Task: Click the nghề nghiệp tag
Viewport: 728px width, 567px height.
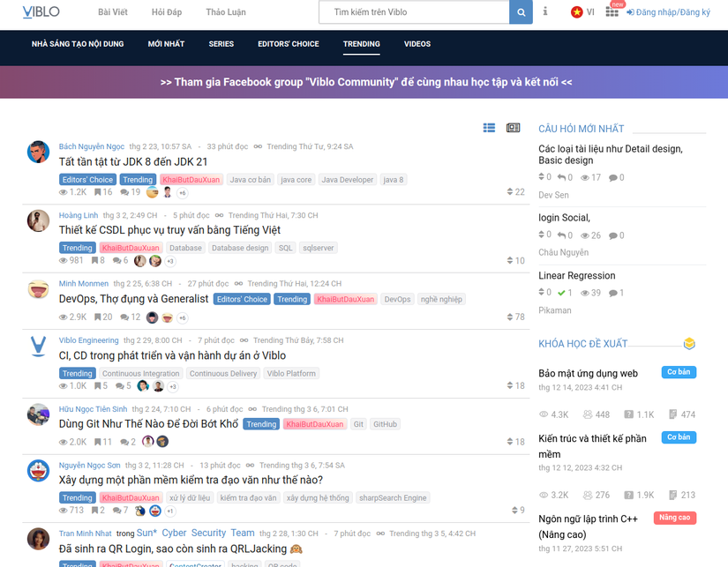Action: point(441,299)
